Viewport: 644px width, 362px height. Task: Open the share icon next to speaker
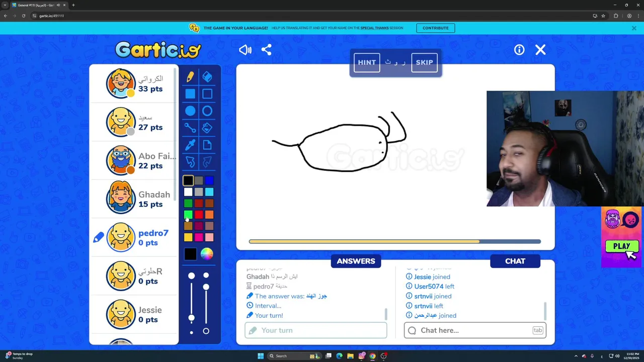coord(267,50)
